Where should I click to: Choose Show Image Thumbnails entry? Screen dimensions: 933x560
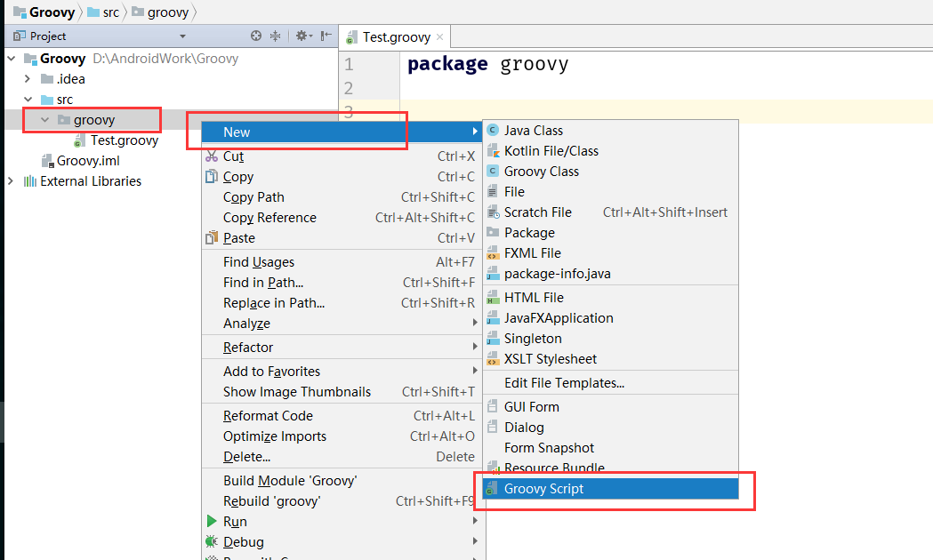pos(342,392)
